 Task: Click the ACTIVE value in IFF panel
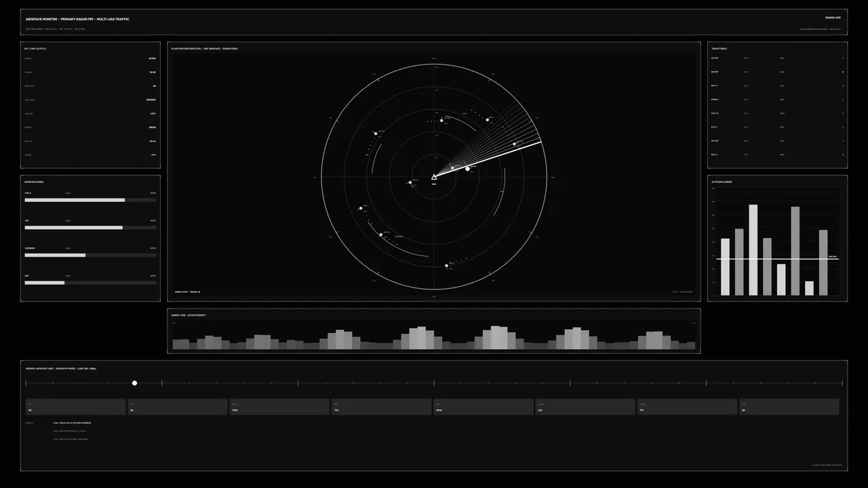152,58
